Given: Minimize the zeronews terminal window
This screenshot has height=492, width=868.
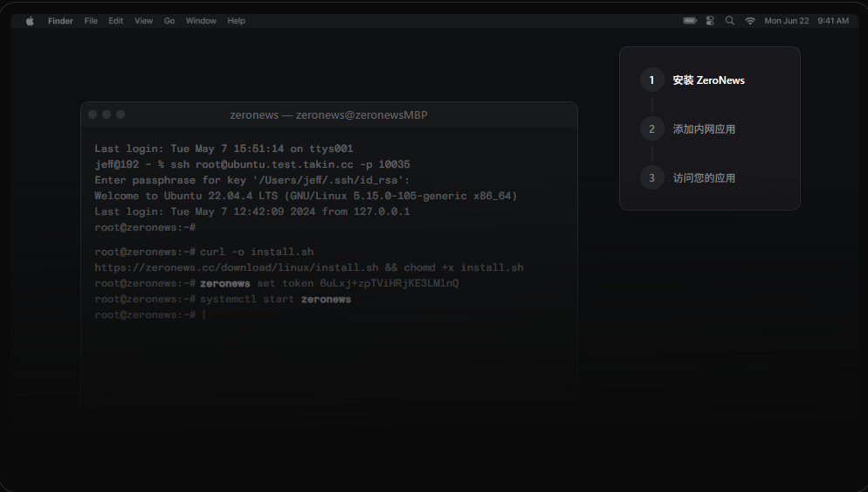Looking at the screenshot, I should (107, 114).
